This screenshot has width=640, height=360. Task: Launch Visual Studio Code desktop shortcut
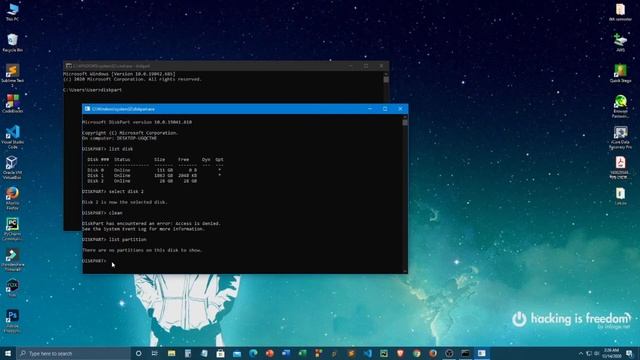point(12,137)
